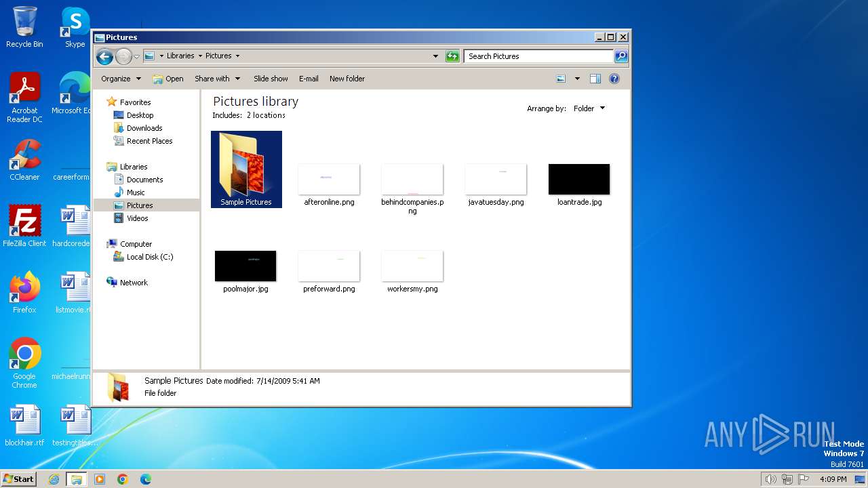Click the Back navigation arrow

pos(104,56)
